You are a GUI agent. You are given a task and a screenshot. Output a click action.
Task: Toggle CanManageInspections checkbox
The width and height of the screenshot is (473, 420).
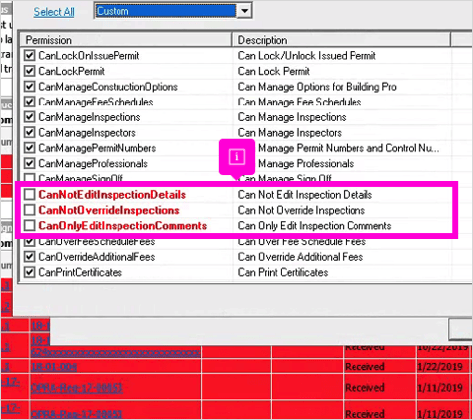30,117
